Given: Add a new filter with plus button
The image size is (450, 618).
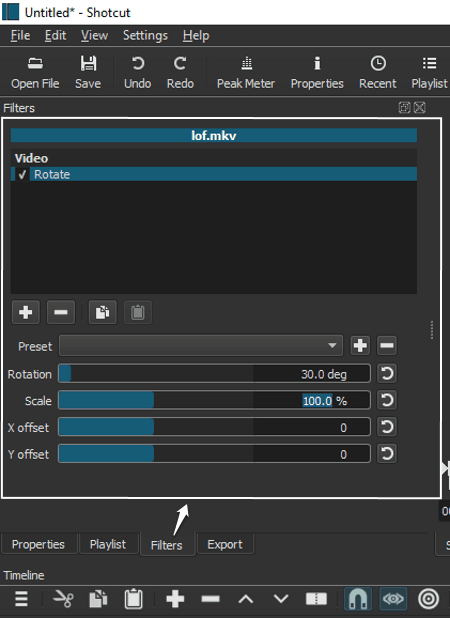Looking at the screenshot, I should 26,313.
